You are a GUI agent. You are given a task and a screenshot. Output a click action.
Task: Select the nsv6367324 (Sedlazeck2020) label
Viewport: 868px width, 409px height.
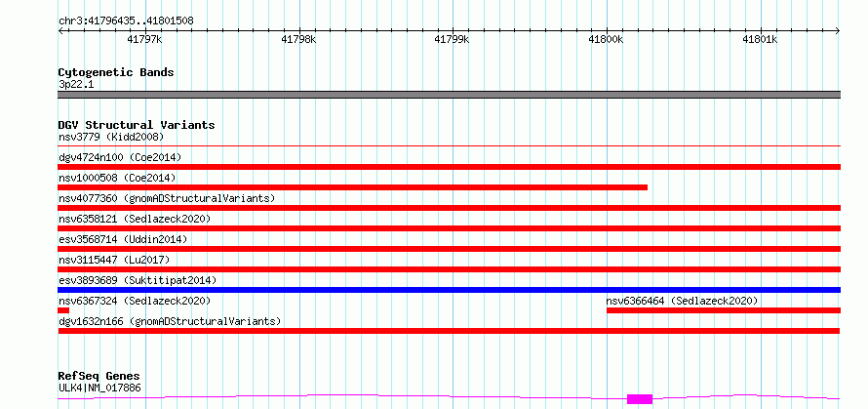click(x=135, y=301)
